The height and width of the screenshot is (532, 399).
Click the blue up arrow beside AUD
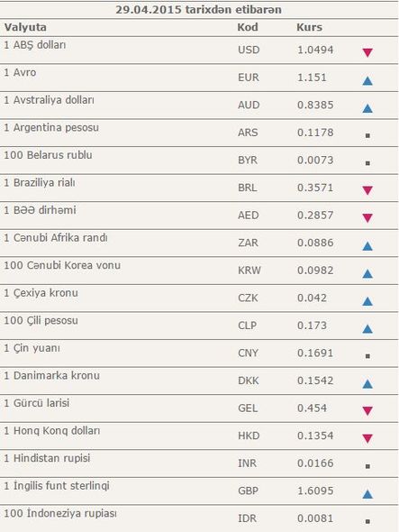[367, 108]
